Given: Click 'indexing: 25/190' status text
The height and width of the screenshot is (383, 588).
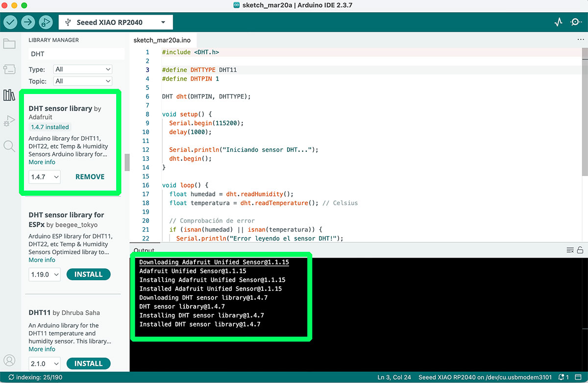Looking at the screenshot, I should 35,378.
